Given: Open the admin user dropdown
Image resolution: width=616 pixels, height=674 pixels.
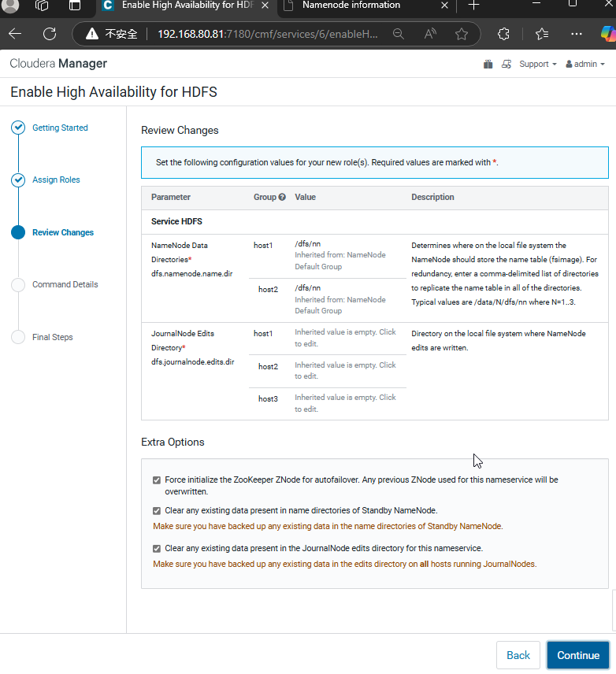Looking at the screenshot, I should pos(585,64).
